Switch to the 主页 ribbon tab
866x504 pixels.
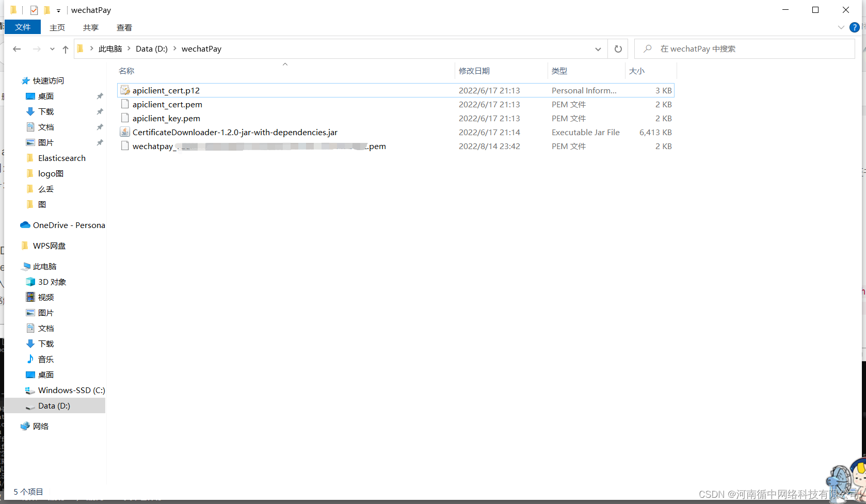pyautogui.click(x=57, y=27)
